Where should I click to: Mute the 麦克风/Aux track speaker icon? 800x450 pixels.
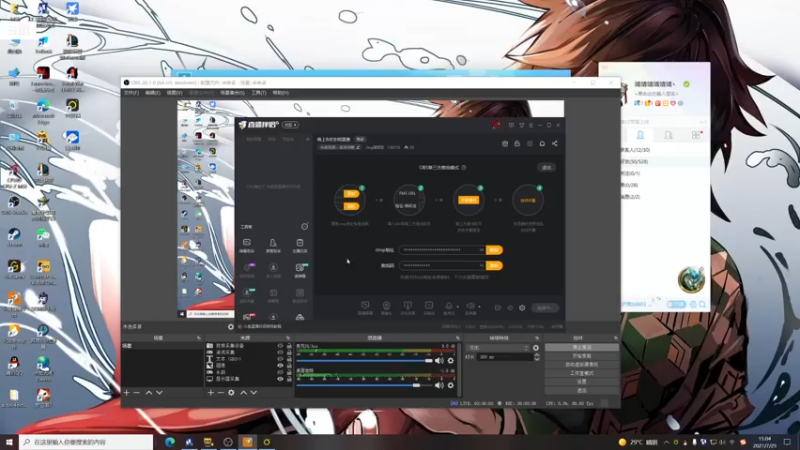[x=439, y=361]
